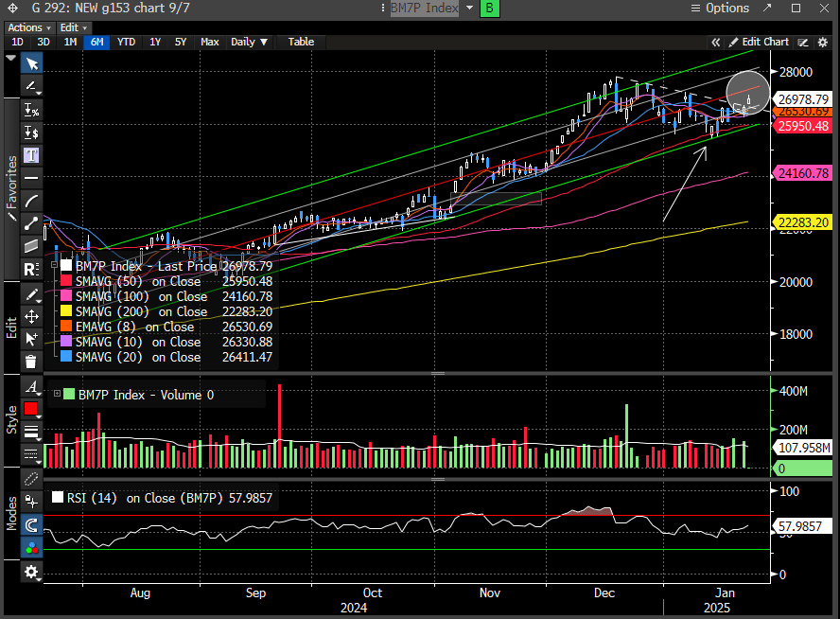Viewport: 840px width, 619px height.
Task: Toggle the multi-color mode button
Action: (x=31, y=548)
